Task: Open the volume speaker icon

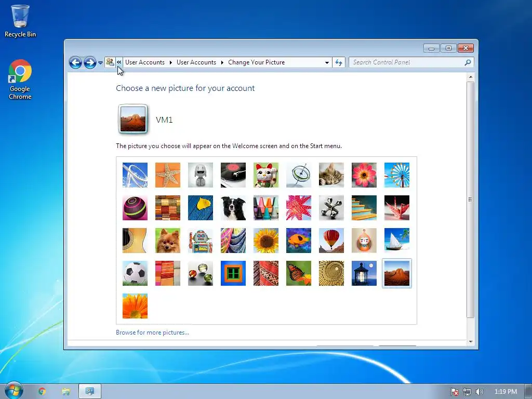Action: (479, 392)
